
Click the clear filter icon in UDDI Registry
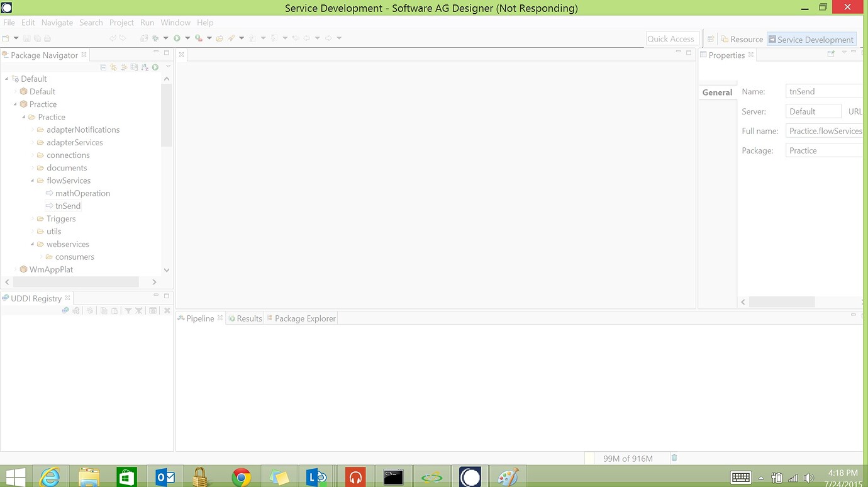tap(138, 311)
